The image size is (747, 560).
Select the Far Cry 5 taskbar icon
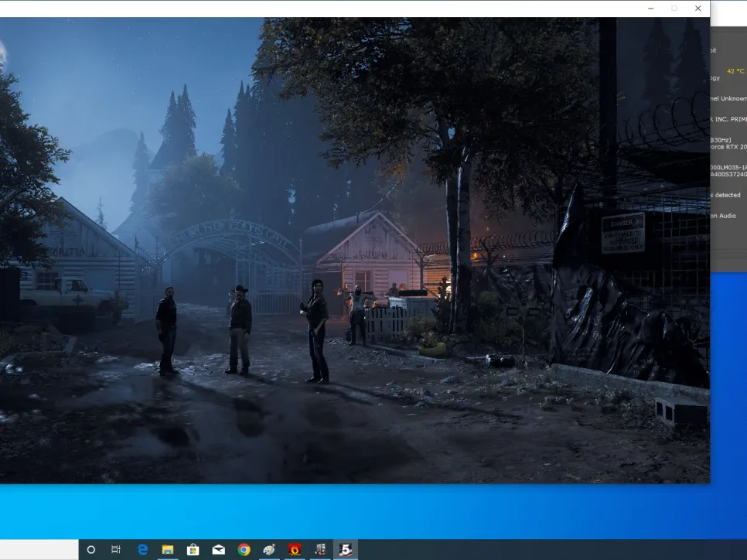[346, 549]
